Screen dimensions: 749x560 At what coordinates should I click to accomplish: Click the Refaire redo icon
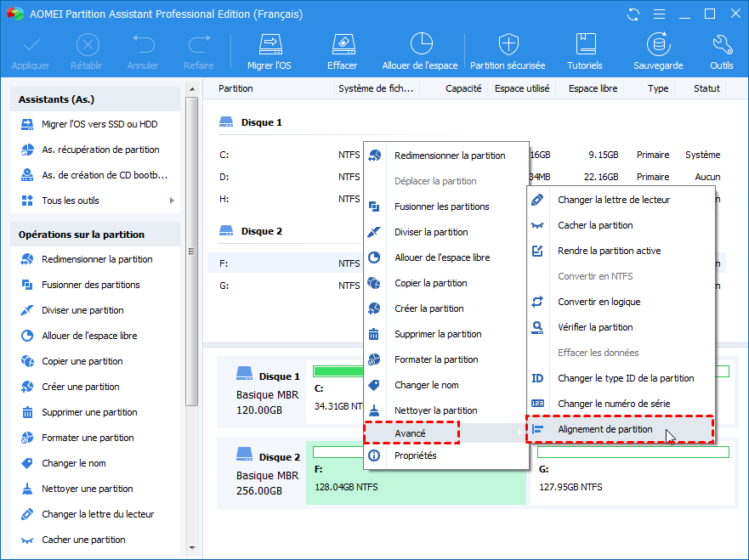(x=199, y=44)
